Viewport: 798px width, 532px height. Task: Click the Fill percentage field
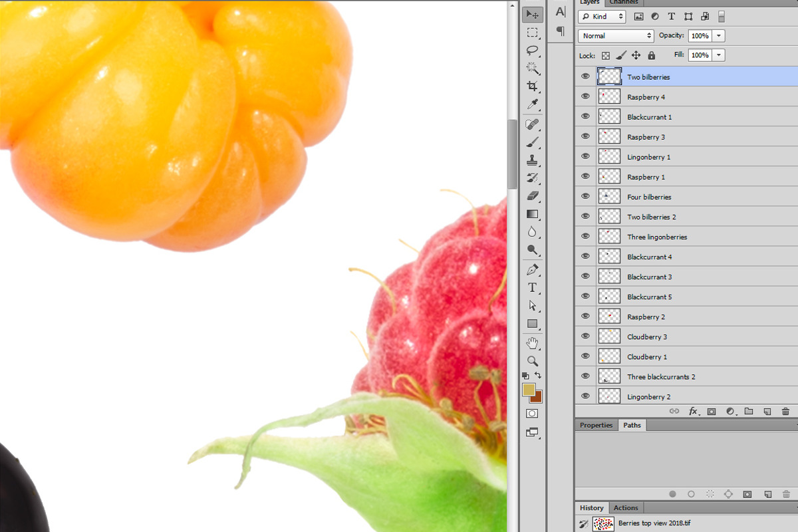(700, 55)
